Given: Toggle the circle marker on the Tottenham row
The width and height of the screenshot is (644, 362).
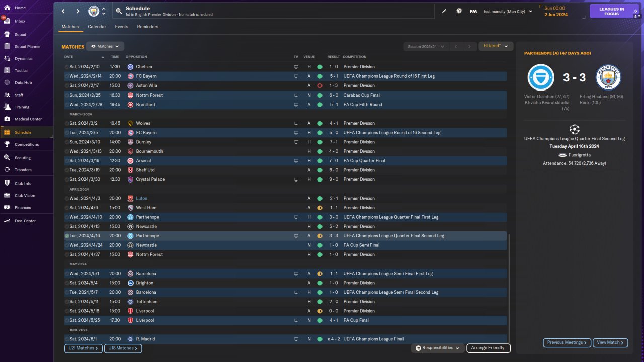Looking at the screenshot, I should point(67,302).
